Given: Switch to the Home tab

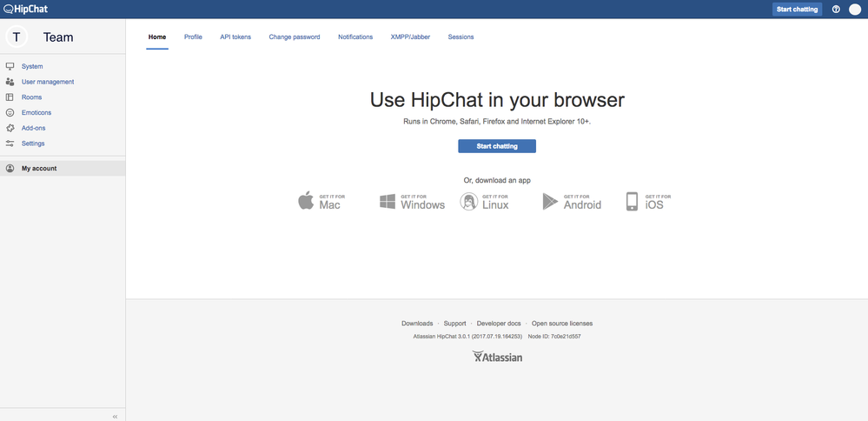Looking at the screenshot, I should tap(157, 37).
